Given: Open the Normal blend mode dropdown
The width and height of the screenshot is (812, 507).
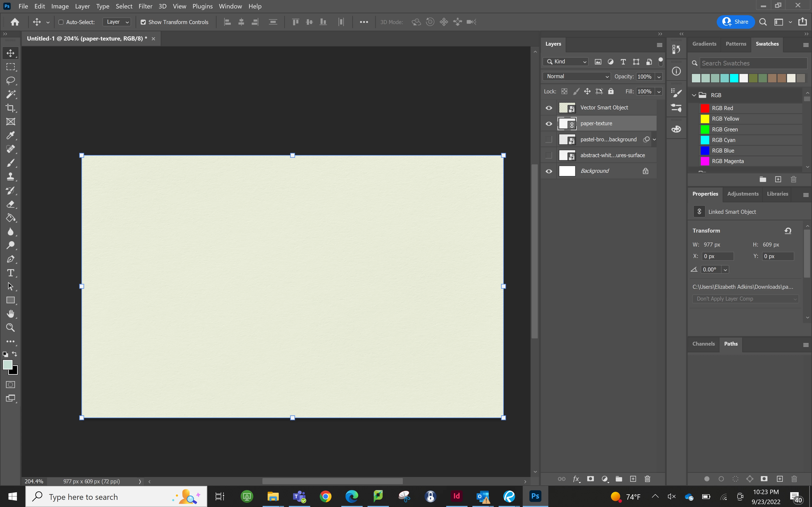Looking at the screenshot, I should point(576,76).
